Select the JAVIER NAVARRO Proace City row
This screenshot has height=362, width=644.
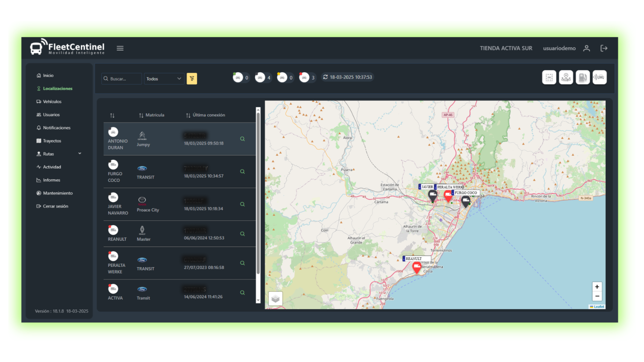(x=179, y=204)
